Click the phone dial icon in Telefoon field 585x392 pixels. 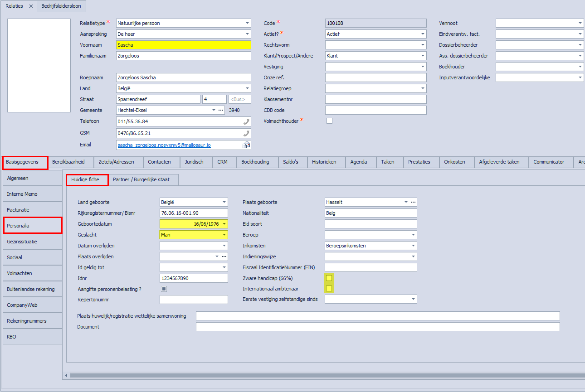click(246, 121)
